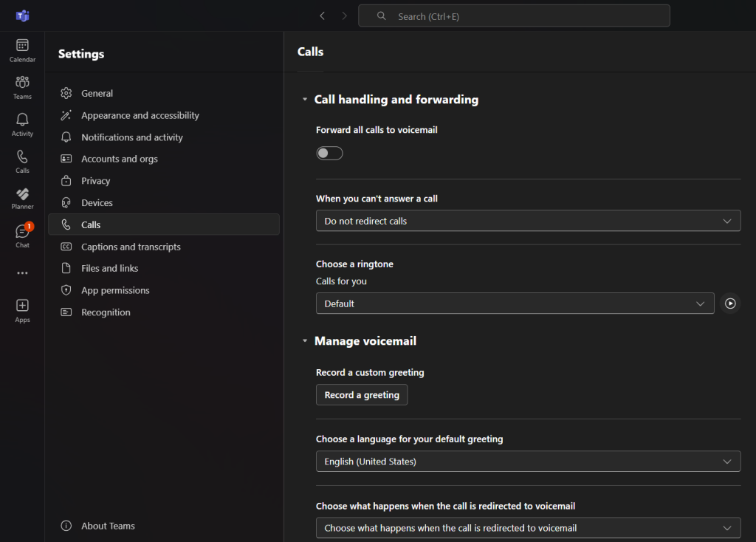Image resolution: width=756 pixels, height=542 pixels.
Task: Select Appearance and accessibility settings
Action: point(140,115)
